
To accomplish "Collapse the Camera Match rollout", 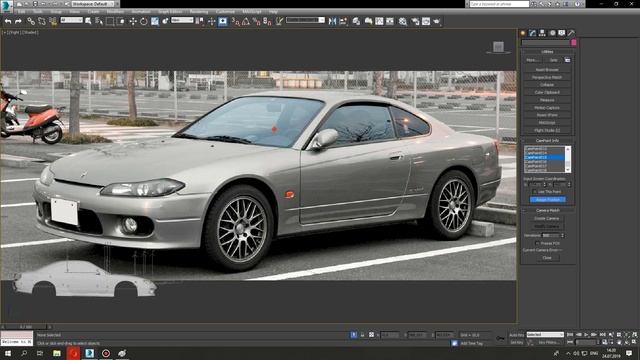I will click(547, 210).
